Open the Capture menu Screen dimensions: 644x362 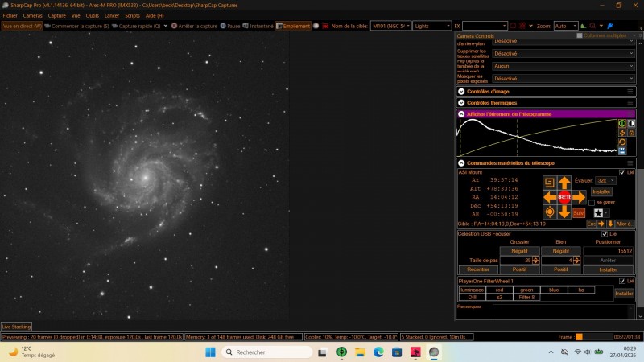56,15
